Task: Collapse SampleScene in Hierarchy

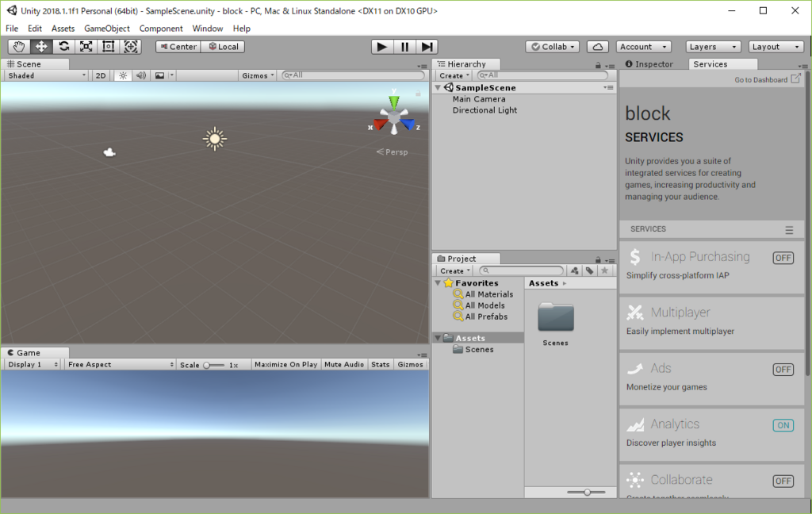Action: 438,88
